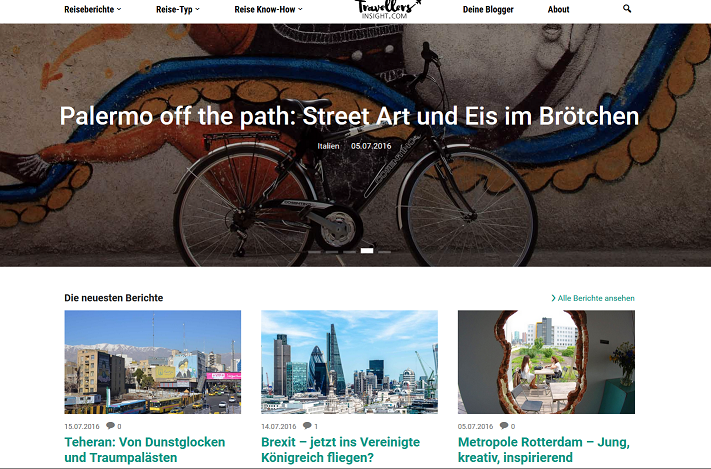Expand the Reise Know-How dropdown menu
Screen dimensions: 711x469
tap(268, 9)
